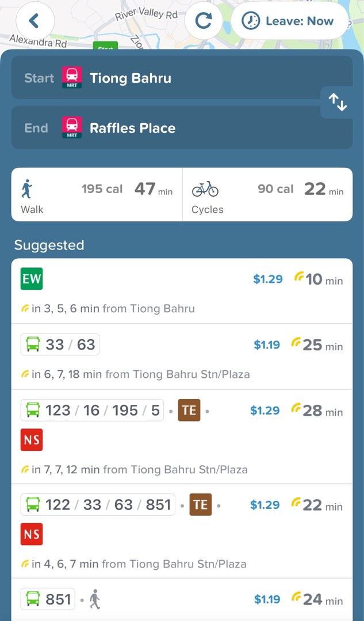Image resolution: width=364 pixels, height=621 pixels.
Task: Tap the red NS badge in the 22 min route
Action: (32, 534)
